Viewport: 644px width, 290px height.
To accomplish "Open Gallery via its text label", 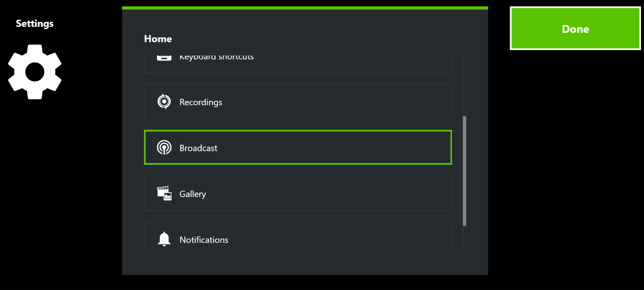I will [x=193, y=194].
